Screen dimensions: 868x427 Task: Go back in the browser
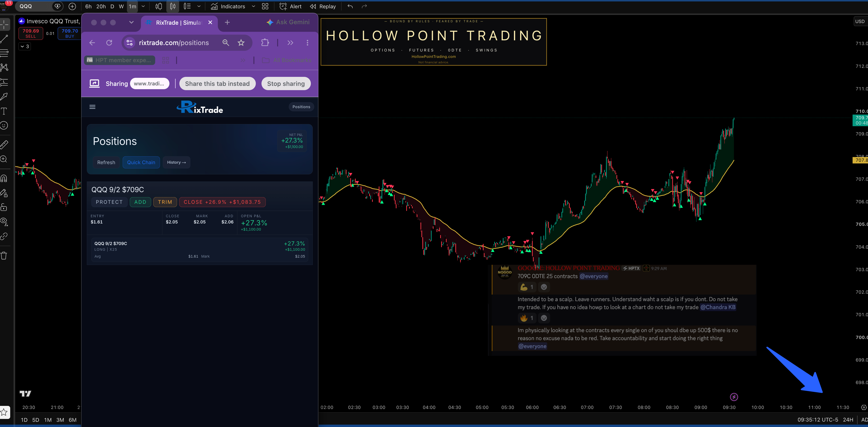92,43
